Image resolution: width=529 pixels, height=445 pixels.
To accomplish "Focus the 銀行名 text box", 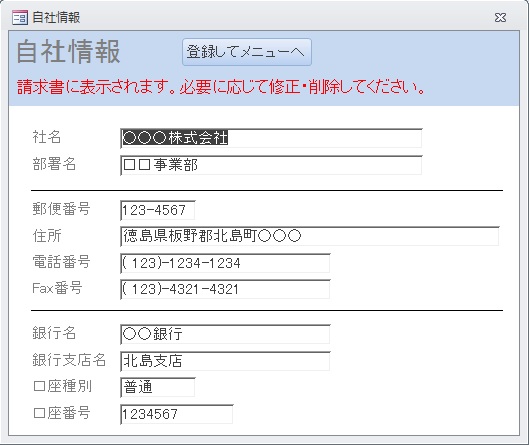I will [x=225, y=334].
